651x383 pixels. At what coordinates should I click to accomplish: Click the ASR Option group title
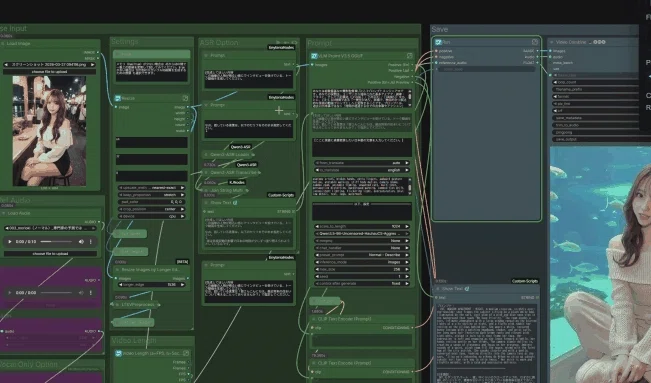219,43
